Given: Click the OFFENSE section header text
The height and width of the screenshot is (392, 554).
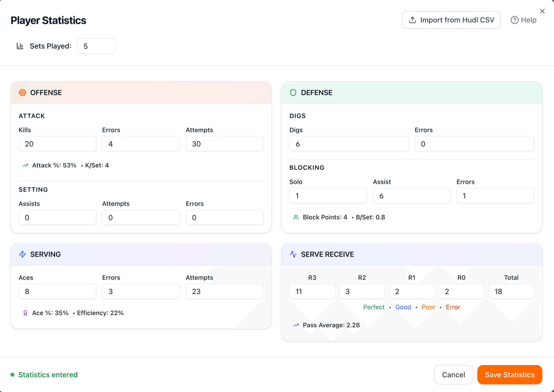Looking at the screenshot, I should (x=46, y=93).
